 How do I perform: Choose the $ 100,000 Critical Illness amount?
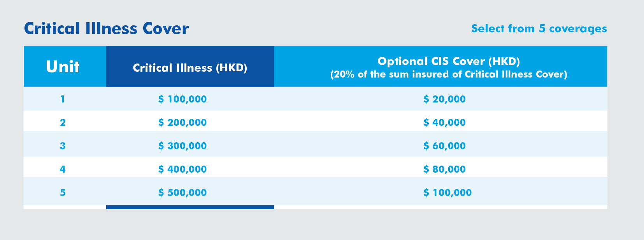pos(182,99)
